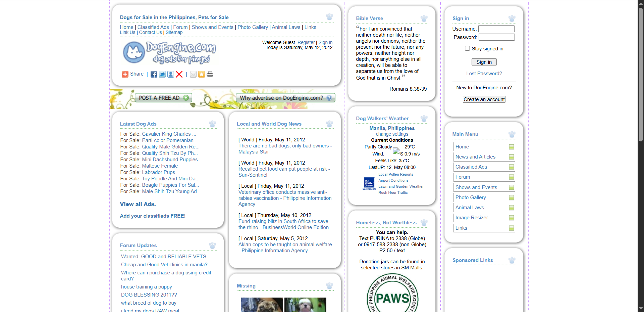Share the page via the Facebook icon

click(154, 74)
